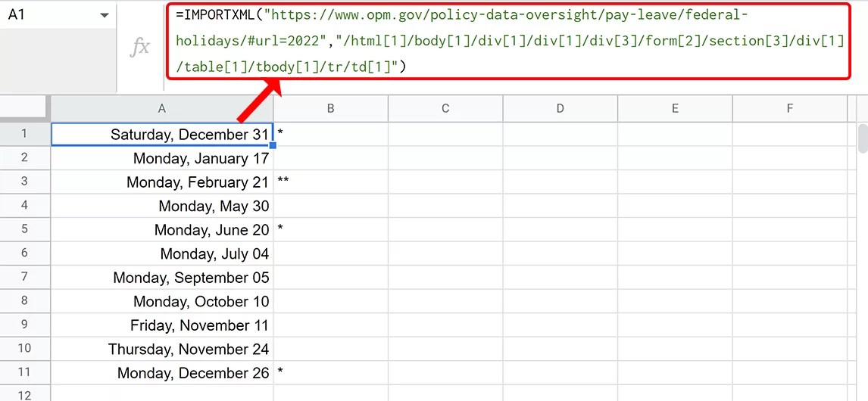
Task: Click cell with Monday, July 04
Action: click(x=161, y=253)
